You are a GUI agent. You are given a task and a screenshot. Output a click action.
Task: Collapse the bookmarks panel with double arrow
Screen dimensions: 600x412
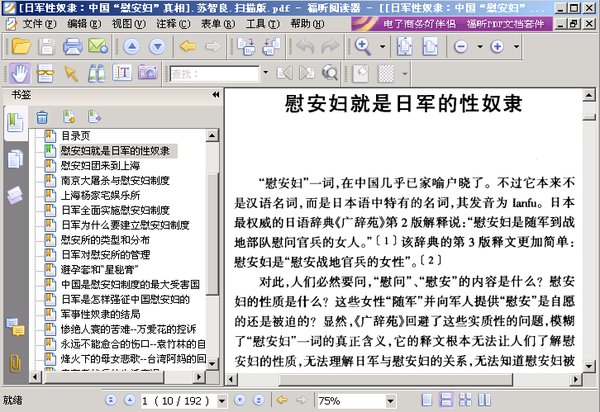coord(216,94)
